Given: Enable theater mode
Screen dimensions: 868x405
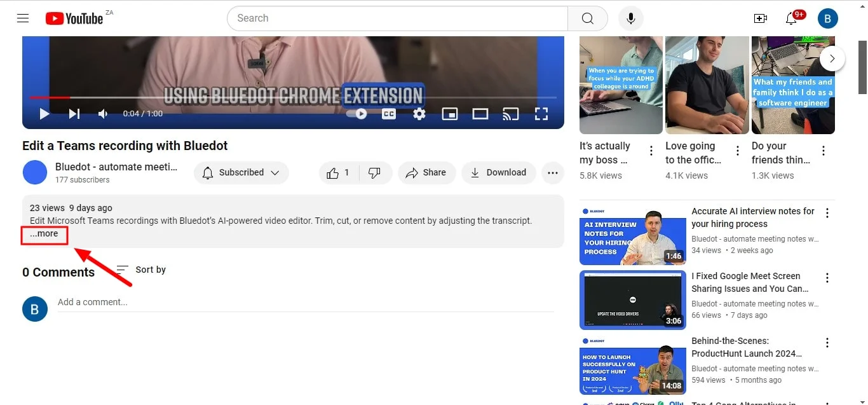Looking at the screenshot, I should click(x=480, y=114).
